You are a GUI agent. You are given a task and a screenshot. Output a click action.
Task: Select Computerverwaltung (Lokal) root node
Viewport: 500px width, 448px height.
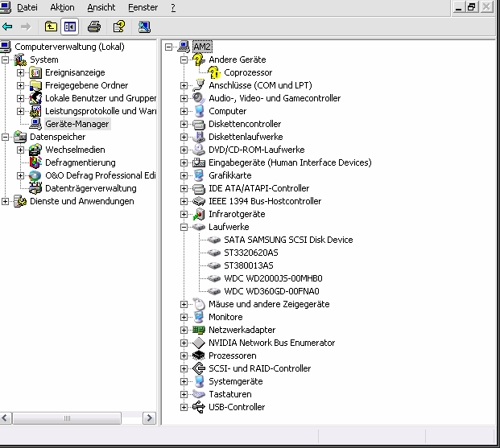point(69,47)
